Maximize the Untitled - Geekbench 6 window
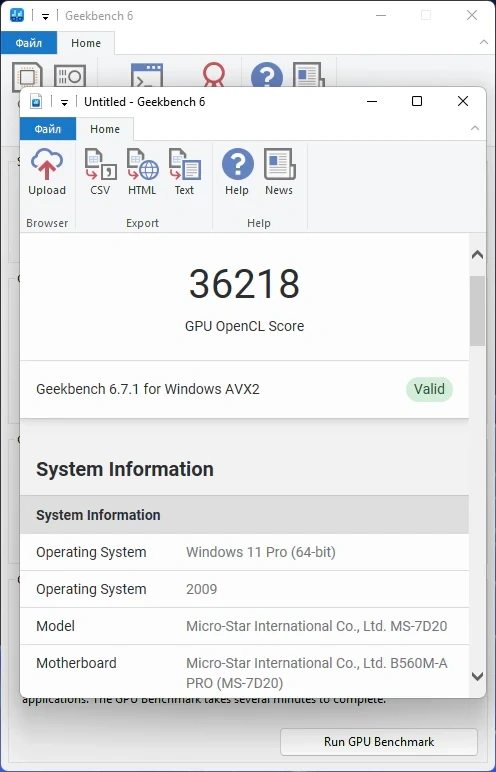 (417, 101)
